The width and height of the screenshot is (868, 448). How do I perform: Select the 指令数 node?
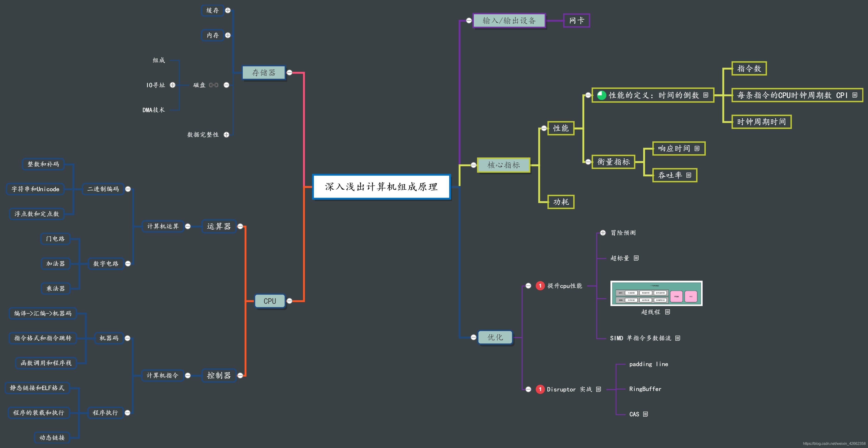point(749,68)
